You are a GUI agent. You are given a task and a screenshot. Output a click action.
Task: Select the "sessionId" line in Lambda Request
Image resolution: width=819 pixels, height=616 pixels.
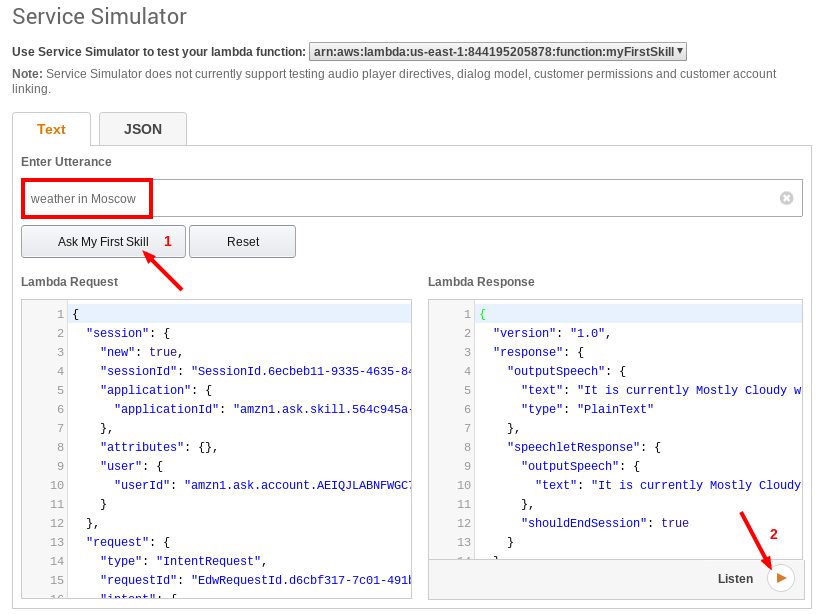(255, 371)
